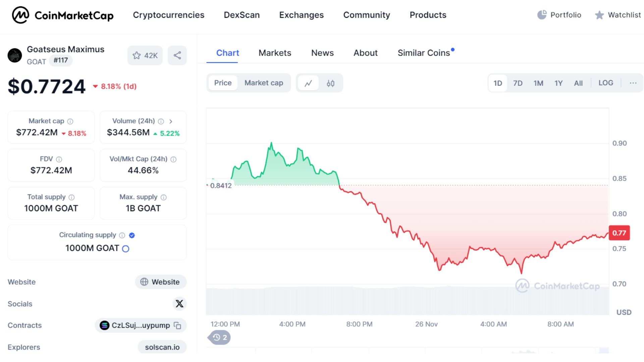The image size is (644, 362).
Task: Switch to the Markets tab
Action: pos(275,53)
